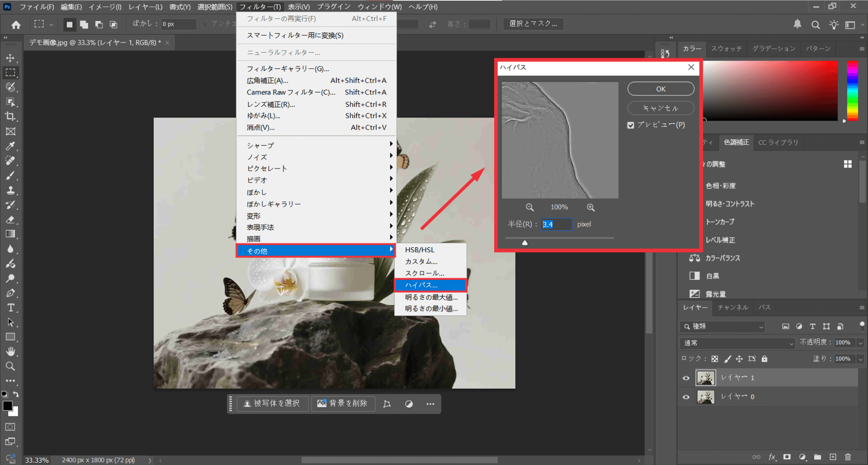The width and height of the screenshot is (868, 465).
Task: Add トーンカーブ adjustment
Action: point(720,222)
